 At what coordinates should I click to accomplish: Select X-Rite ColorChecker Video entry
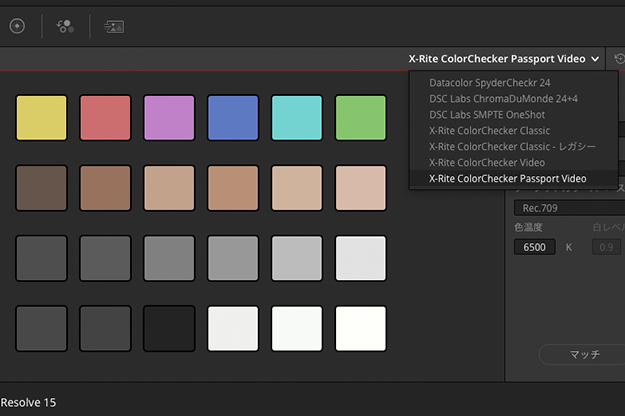point(487,162)
